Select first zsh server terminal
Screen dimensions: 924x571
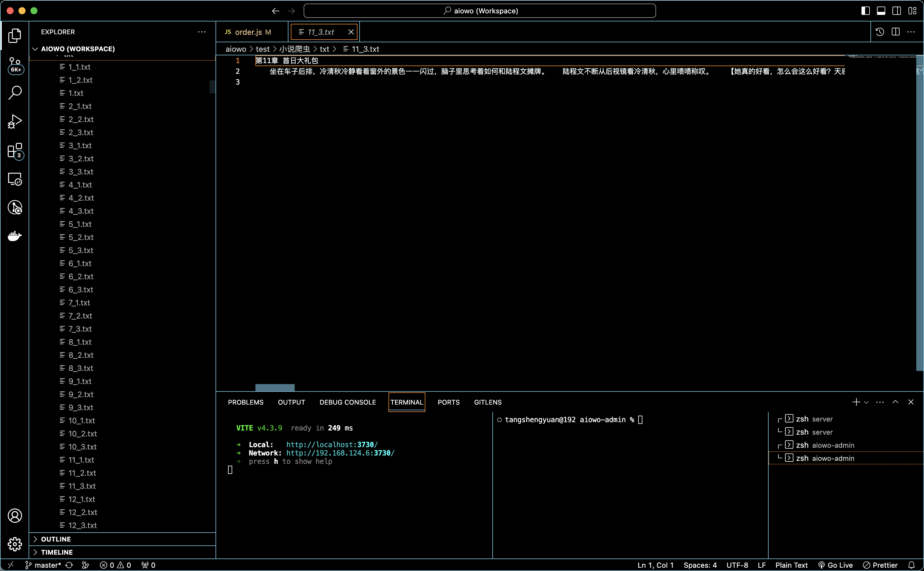(846, 419)
